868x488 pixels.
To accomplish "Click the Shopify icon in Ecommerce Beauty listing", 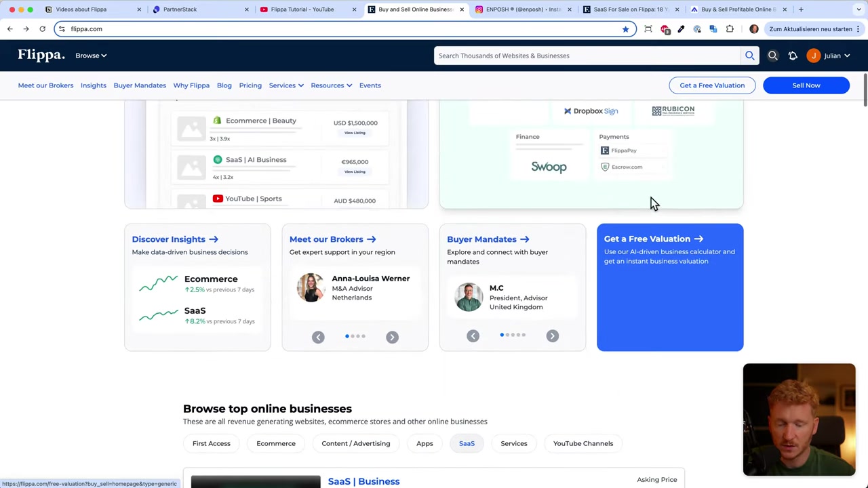I will click(217, 121).
